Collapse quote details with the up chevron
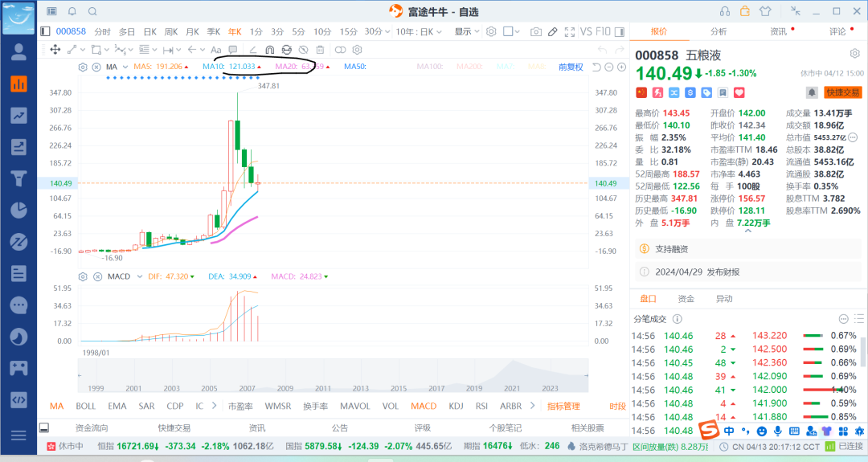The height and width of the screenshot is (462, 868). [x=748, y=231]
